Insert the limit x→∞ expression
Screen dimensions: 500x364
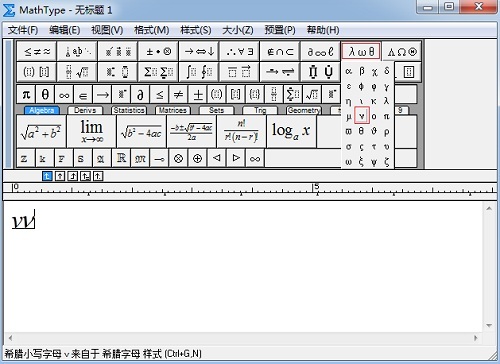(x=91, y=132)
